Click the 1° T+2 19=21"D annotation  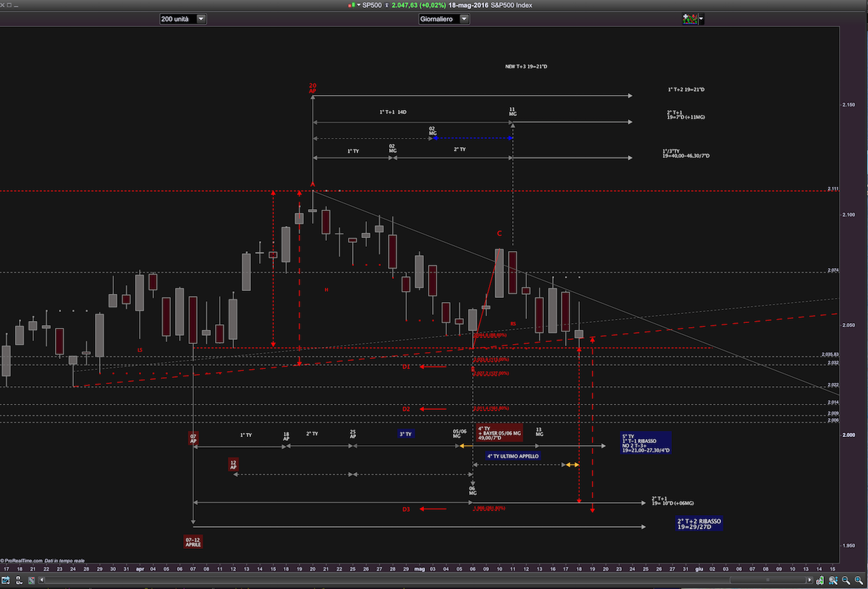pyautogui.click(x=686, y=90)
